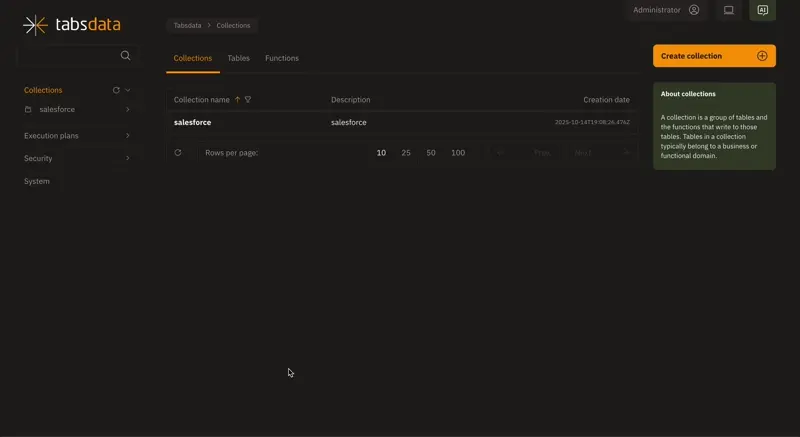Click the Creation date column header
This screenshot has width=800, height=437.
(x=606, y=100)
